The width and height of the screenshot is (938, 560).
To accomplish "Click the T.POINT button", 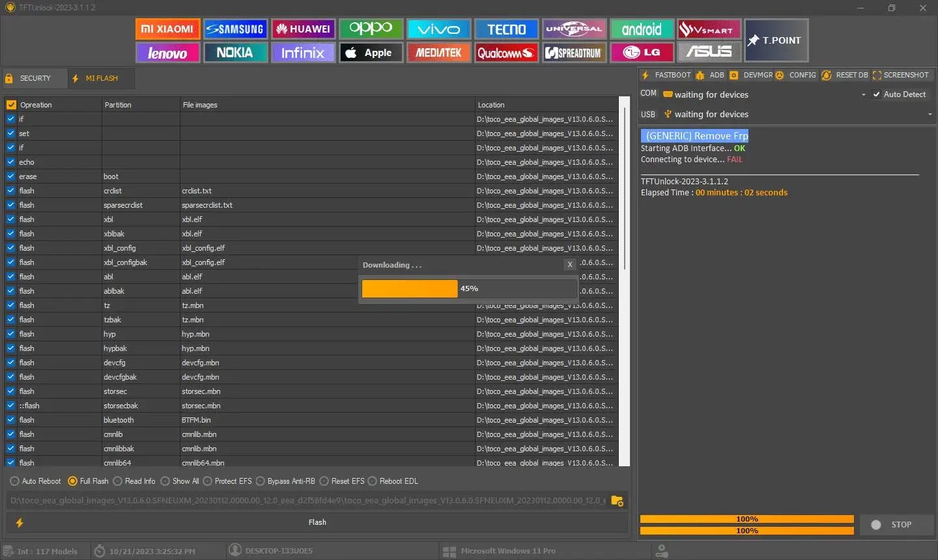I will tap(776, 40).
